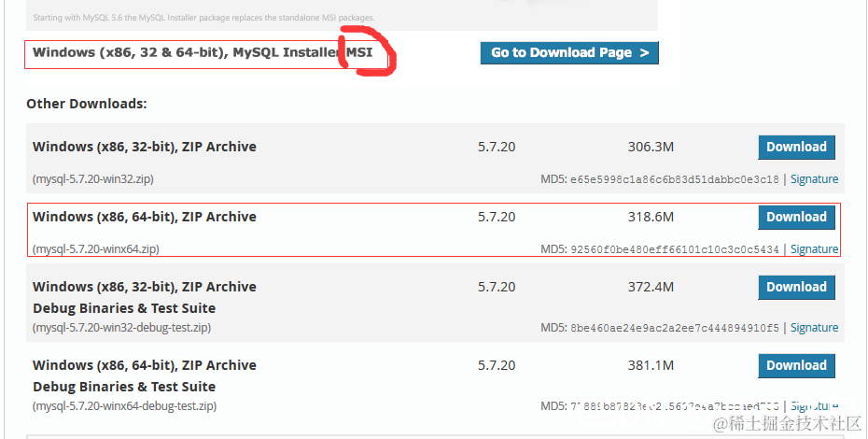Click the (mysql-5.7.20-win32.zip) filename

click(x=93, y=179)
